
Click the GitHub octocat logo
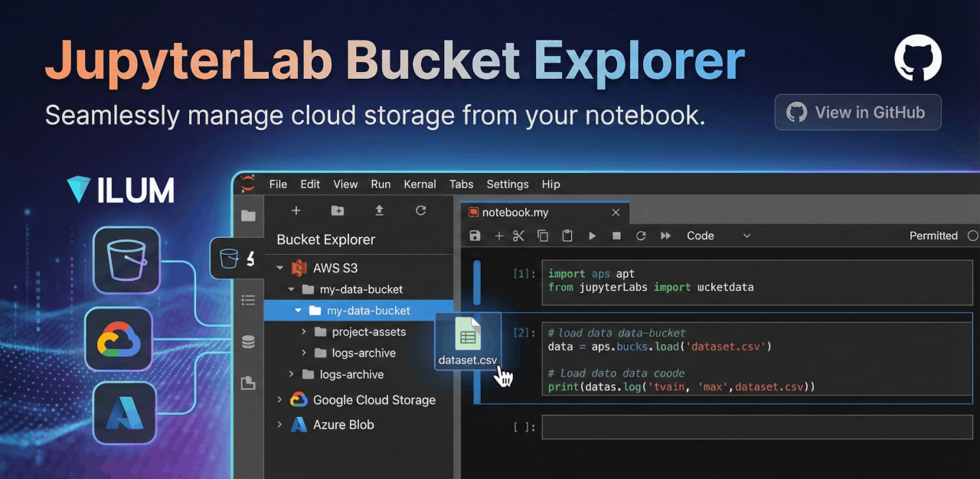pyautogui.click(x=918, y=57)
